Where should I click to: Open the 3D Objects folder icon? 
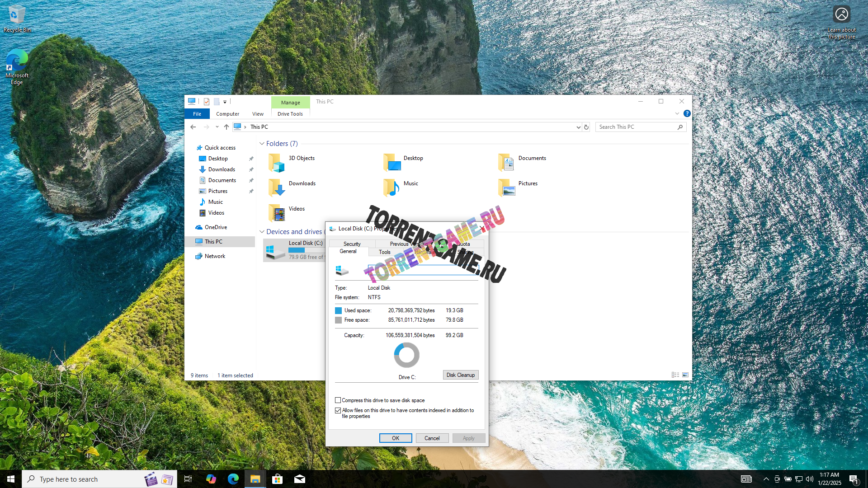point(277,163)
